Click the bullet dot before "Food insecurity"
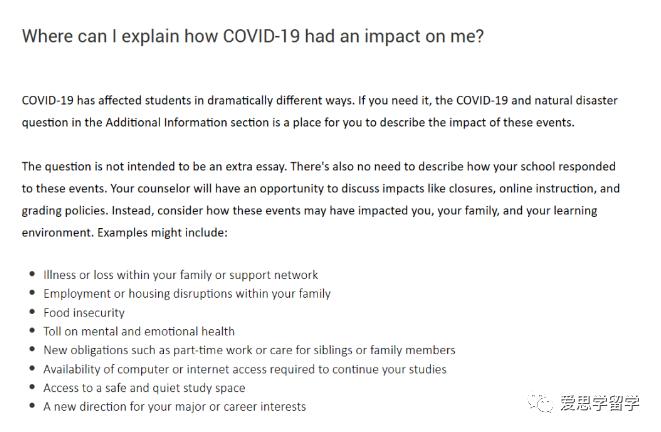Image resolution: width=661 pixels, height=432 pixels. click(x=32, y=312)
